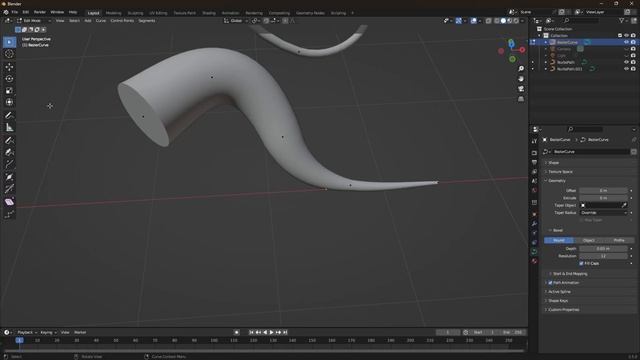Toggle the Fill Caps checkbox
This screenshot has width=640, height=360.
581,263
